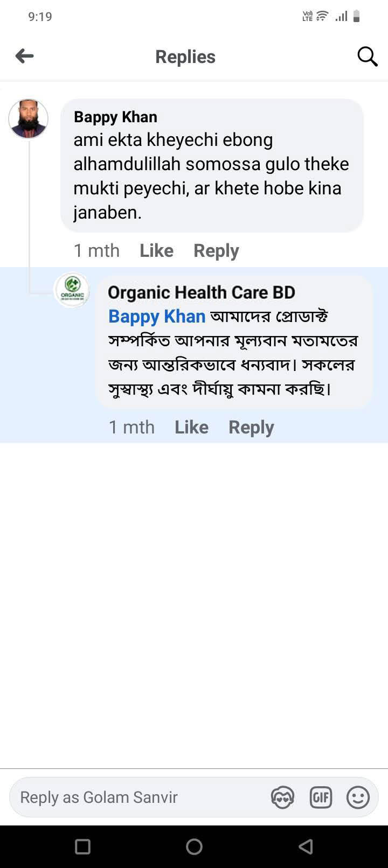
Task: Open Bappy Khan commenter name
Action: click(x=115, y=117)
